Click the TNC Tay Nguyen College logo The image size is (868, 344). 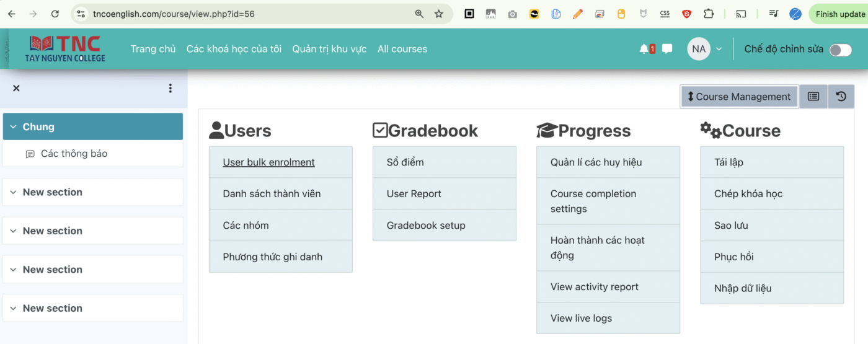tap(65, 49)
